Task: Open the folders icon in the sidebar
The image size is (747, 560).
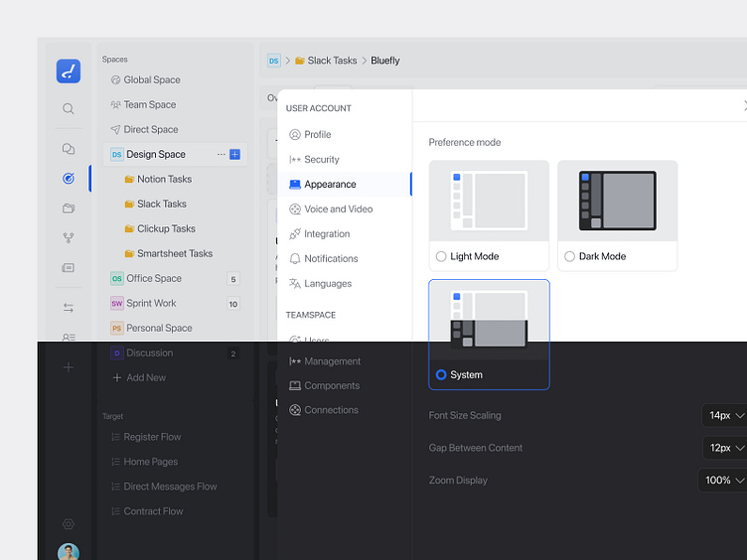Action: tap(68, 209)
